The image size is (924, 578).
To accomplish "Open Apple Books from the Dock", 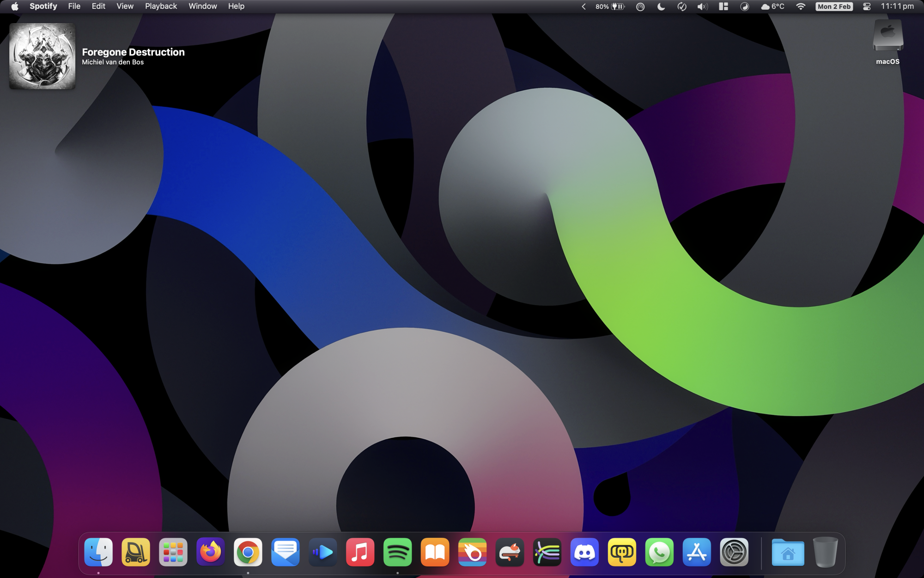I will point(435,552).
